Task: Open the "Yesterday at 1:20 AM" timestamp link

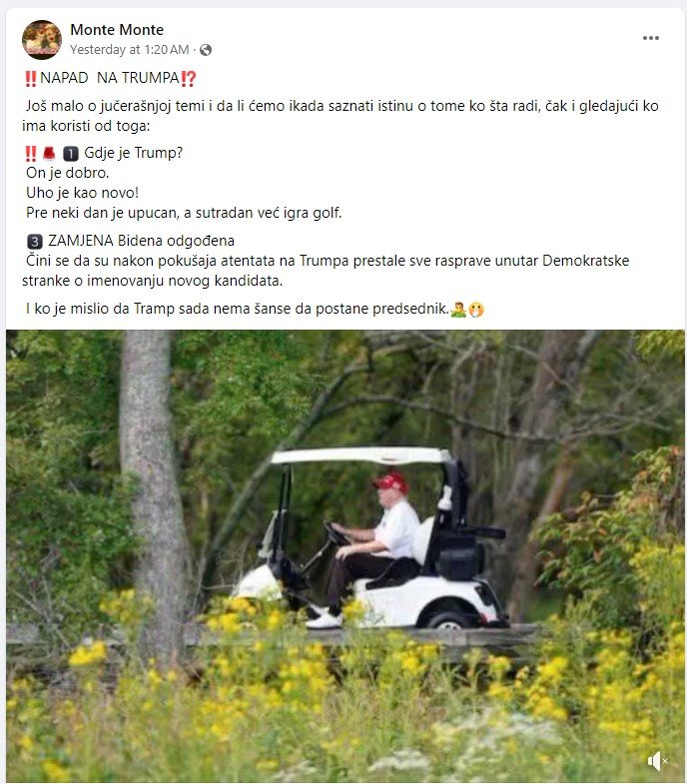Action: [130, 50]
